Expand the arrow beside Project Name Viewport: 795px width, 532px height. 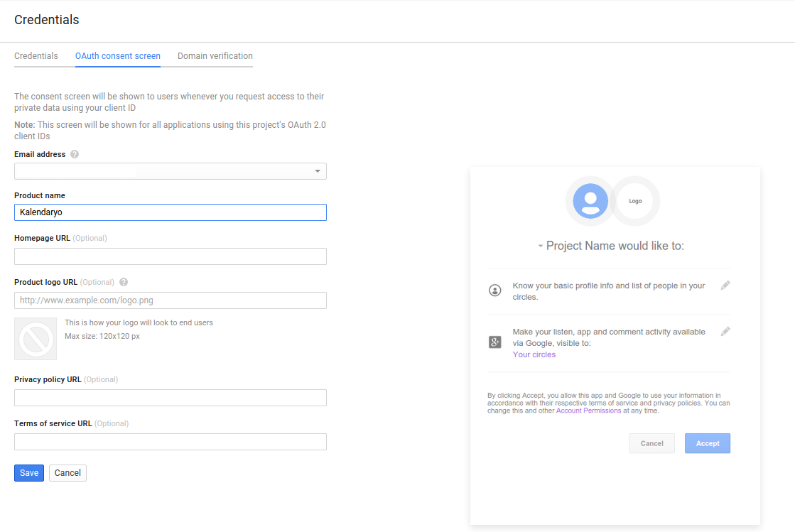click(541, 246)
